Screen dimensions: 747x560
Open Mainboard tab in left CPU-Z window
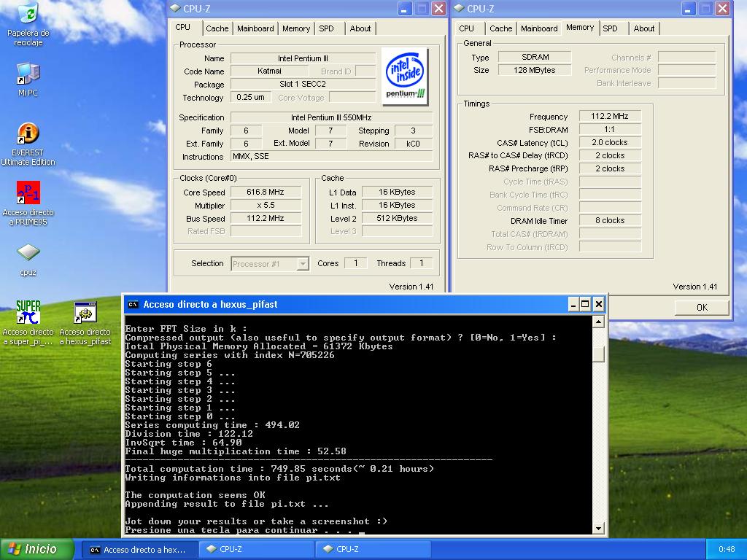tap(255, 28)
